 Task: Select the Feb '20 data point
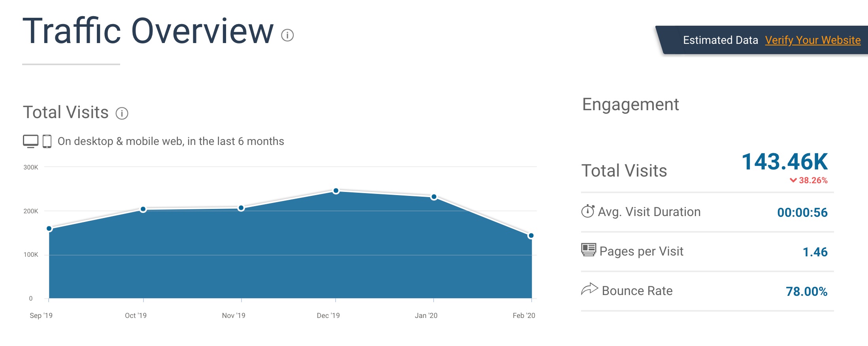pos(531,235)
